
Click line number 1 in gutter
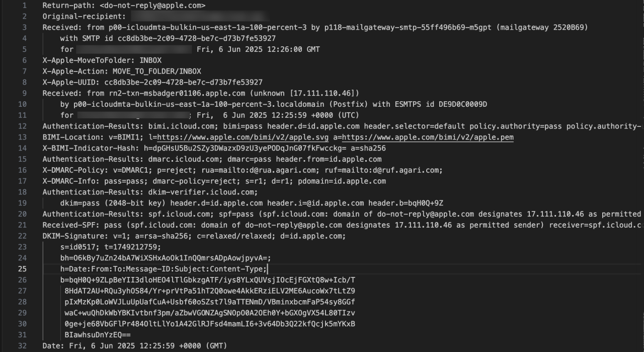click(x=24, y=6)
